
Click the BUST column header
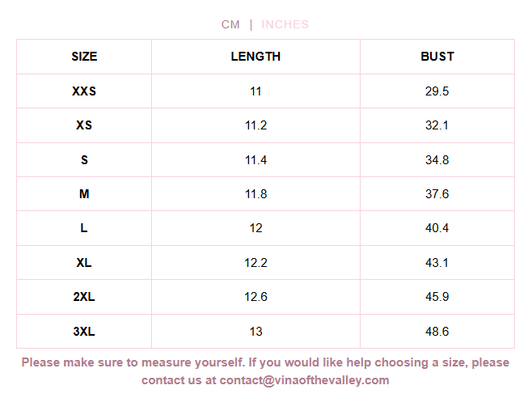click(437, 57)
